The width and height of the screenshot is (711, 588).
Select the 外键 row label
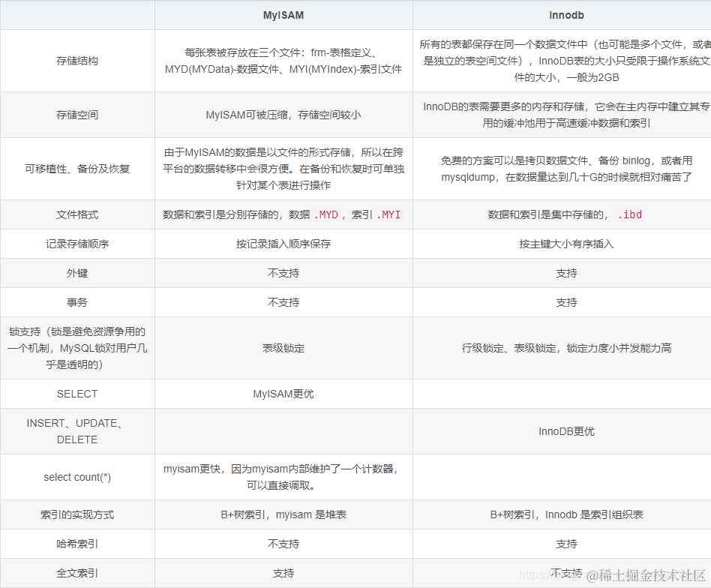(x=77, y=273)
